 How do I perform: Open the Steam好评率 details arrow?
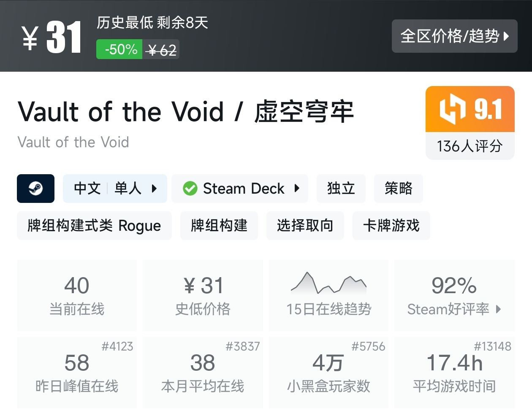click(499, 309)
